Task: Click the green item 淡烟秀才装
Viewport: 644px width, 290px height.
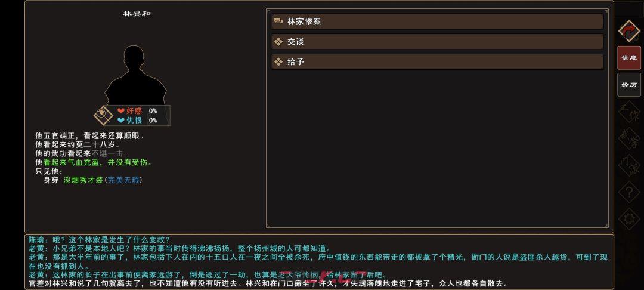Action: click(x=83, y=180)
